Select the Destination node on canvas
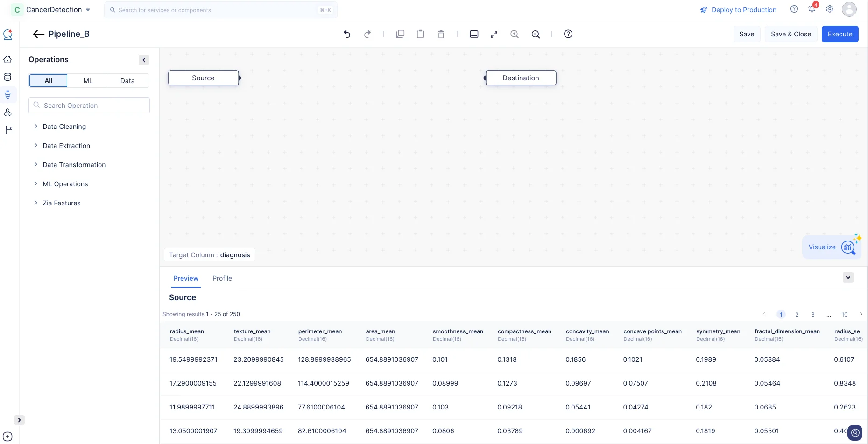This screenshot has width=868, height=444. [x=521, y=78]
